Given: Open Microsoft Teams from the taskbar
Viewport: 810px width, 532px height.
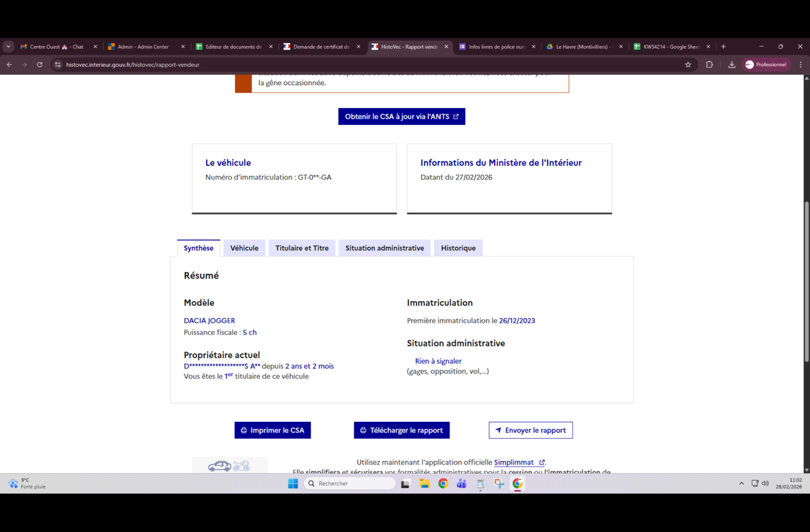Looking at the screenshot, I should click(x=462, y=483).
